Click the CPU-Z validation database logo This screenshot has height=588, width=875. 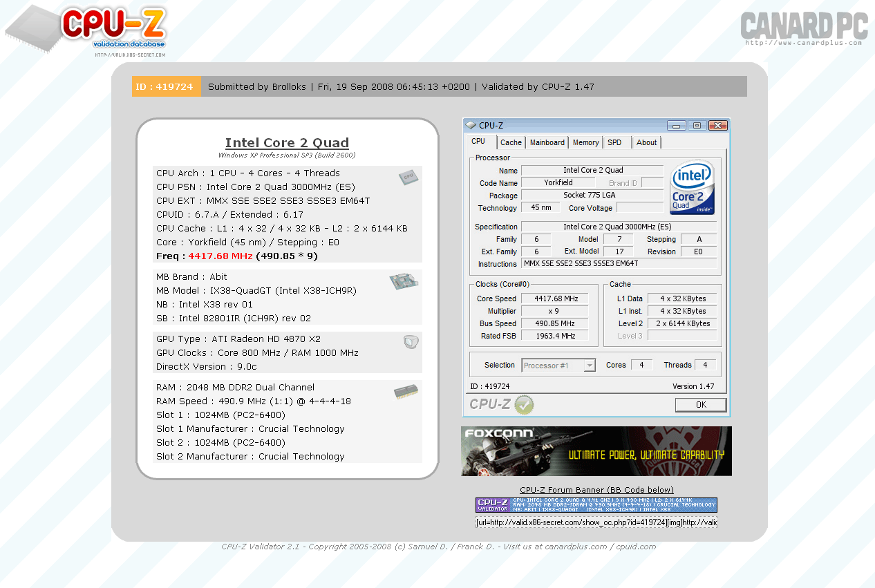click(86, 31)
